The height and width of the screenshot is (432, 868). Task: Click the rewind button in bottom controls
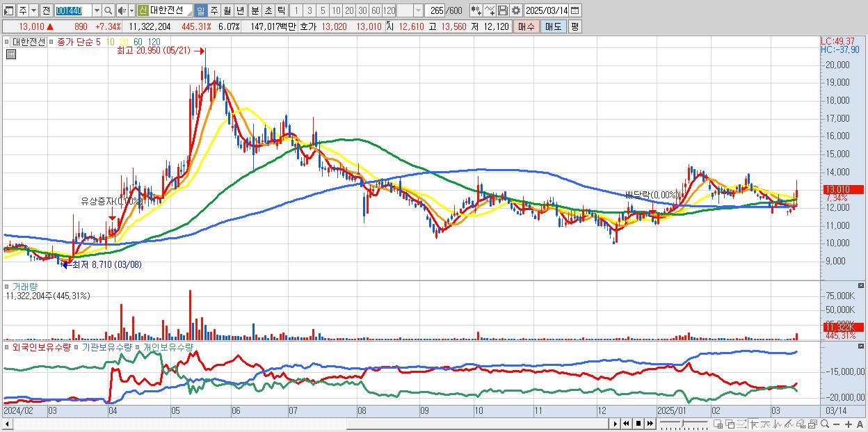pos(626,424)
